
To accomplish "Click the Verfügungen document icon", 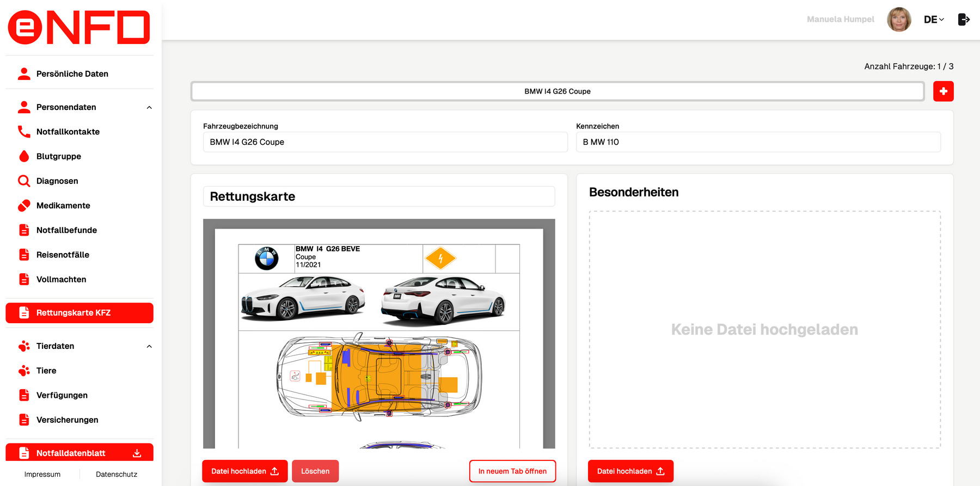I will pos(24,395).
